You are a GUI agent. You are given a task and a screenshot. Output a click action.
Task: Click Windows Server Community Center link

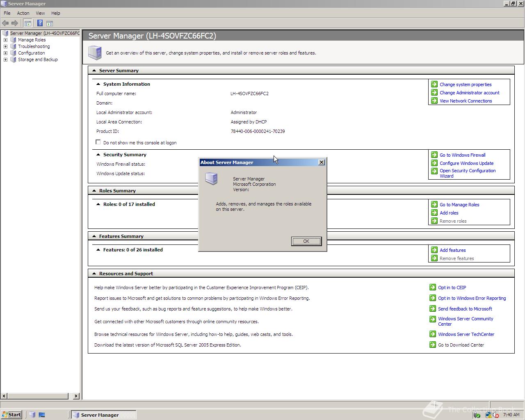tap(466, 321)
